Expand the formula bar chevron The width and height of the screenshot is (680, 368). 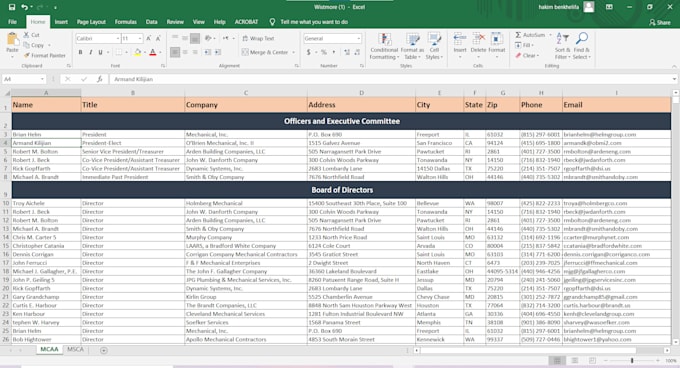pyautogui.click(x=674, y=79)
